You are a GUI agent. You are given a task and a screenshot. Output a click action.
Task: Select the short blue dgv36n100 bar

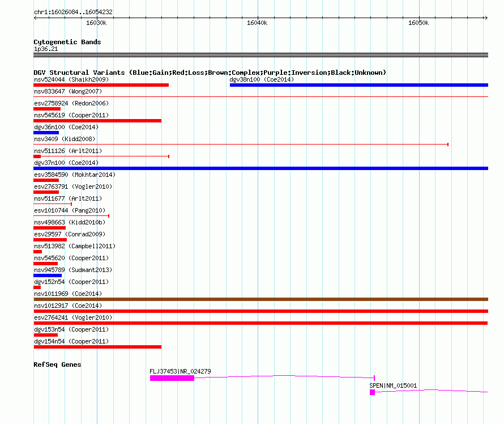[x=46, y=133]
